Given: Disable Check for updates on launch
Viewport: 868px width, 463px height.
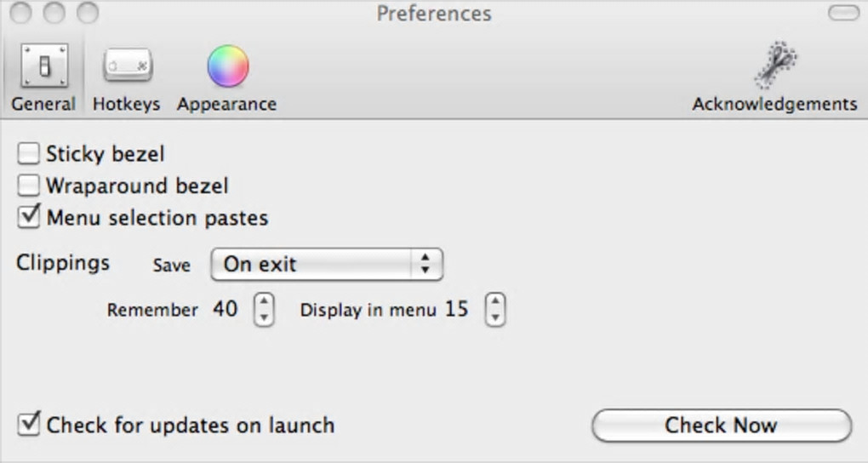Looking at the screenshot, I should (30, 424).
